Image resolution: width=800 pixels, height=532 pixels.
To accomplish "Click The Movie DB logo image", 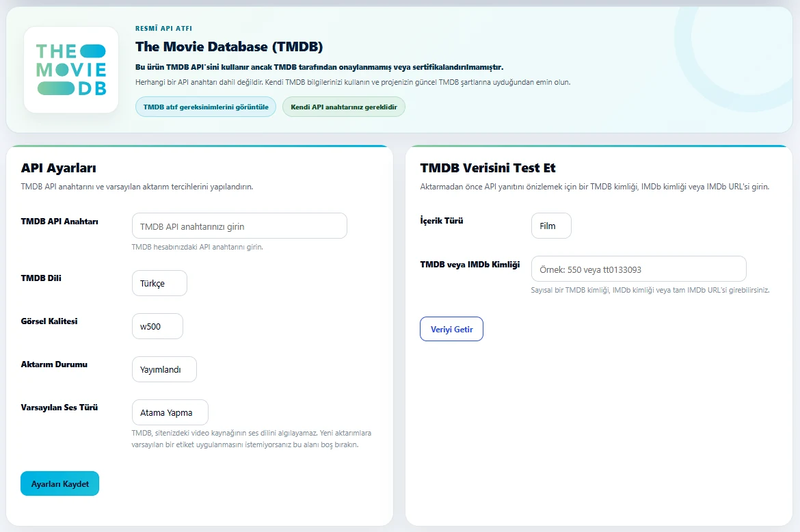I will point(71,70).
